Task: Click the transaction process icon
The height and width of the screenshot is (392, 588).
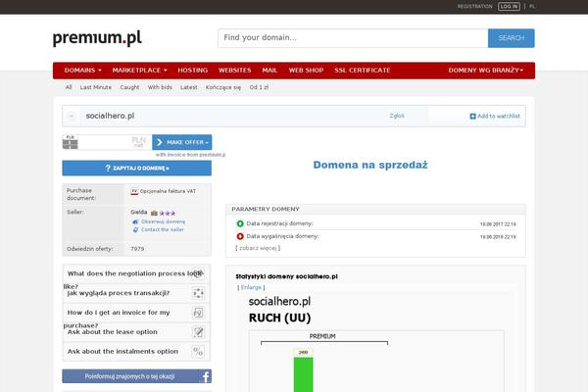Action: 198,293
